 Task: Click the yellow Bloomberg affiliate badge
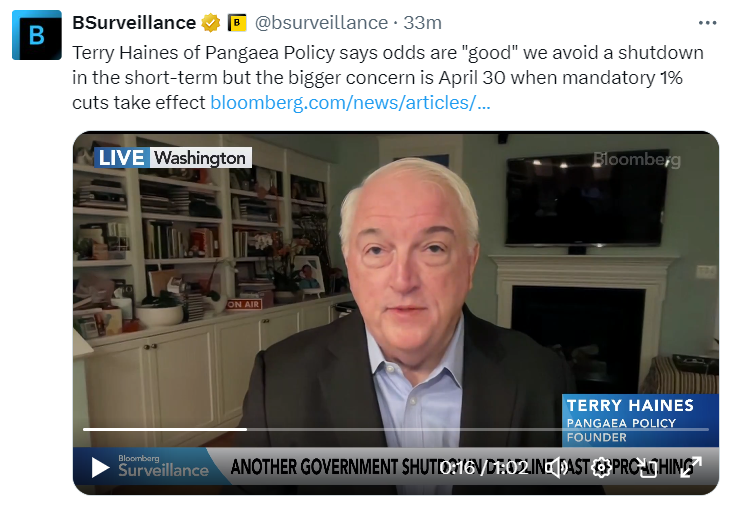pos(237,23)
